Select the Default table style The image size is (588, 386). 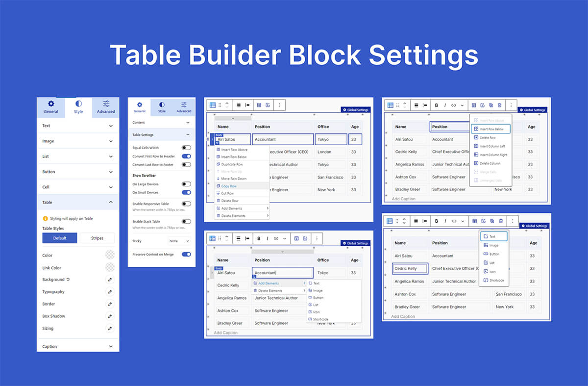pyautogui.click(x=60, y=238)
